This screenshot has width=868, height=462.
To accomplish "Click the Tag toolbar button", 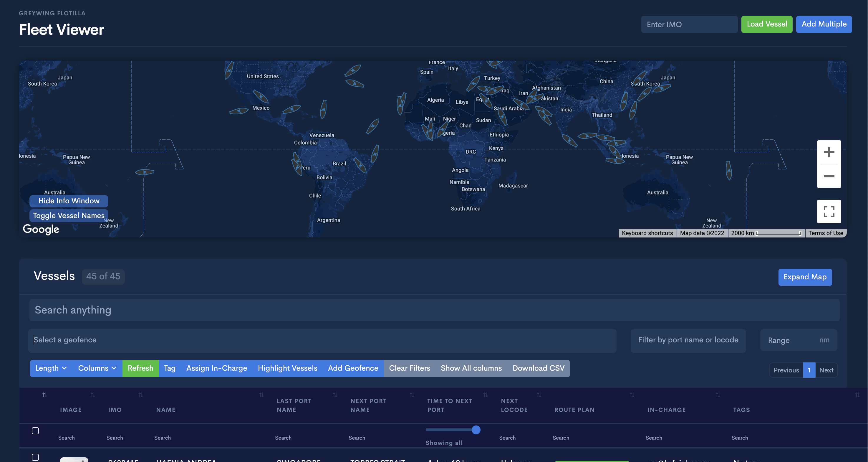I will tap(170, 368).
